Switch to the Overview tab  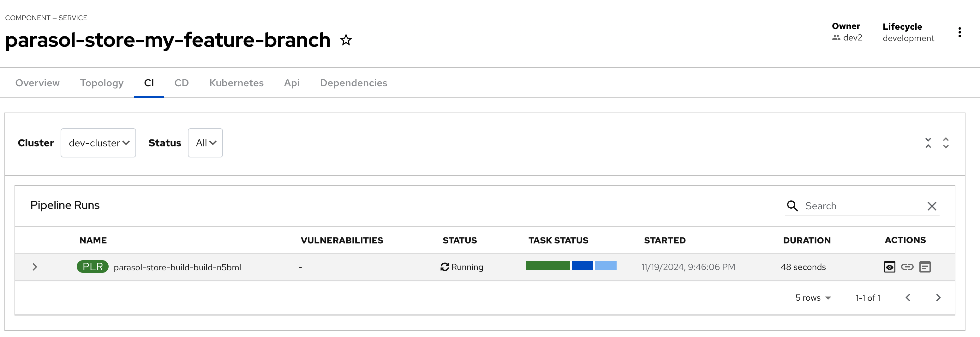click(x=37, y=83)
